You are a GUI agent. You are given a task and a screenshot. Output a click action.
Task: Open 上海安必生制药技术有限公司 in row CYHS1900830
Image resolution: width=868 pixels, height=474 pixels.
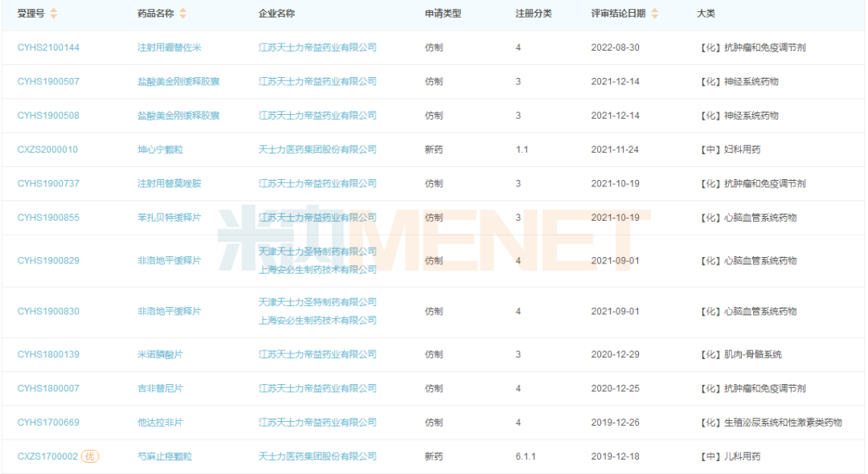click(x=317, y=321)
